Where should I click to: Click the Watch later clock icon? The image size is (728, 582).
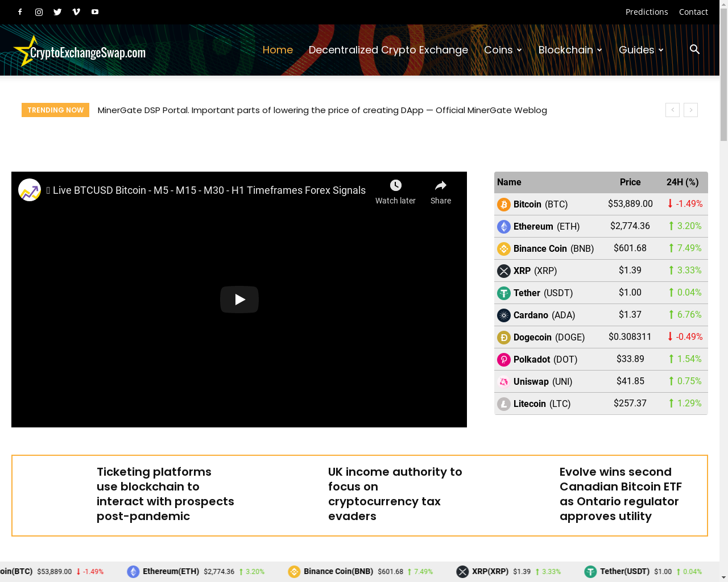[x=395, y=186]
